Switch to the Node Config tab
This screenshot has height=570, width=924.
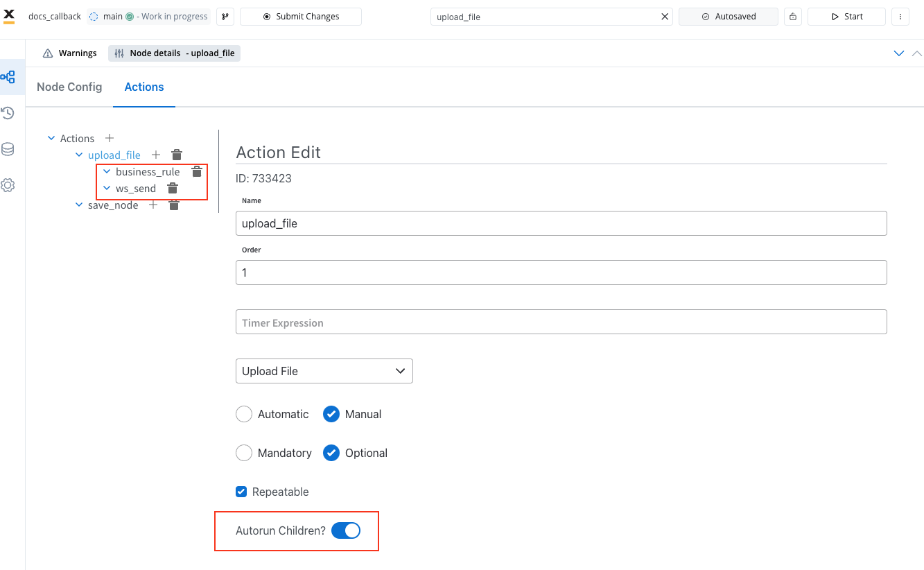tap(69, 87)
